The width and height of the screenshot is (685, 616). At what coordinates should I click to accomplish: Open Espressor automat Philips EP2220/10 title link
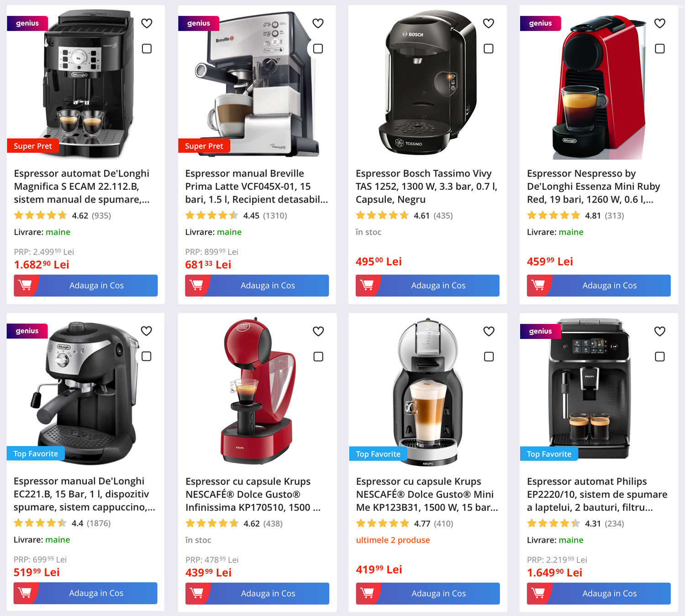pyautogui.click(x=597, y=494)
